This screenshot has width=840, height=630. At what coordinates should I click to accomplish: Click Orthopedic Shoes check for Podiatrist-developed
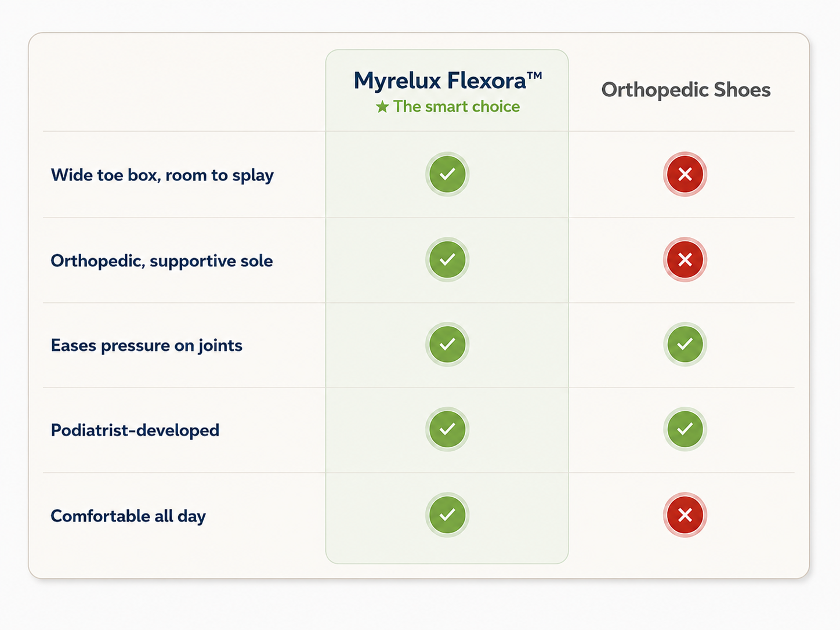click(x=685, y=429)
